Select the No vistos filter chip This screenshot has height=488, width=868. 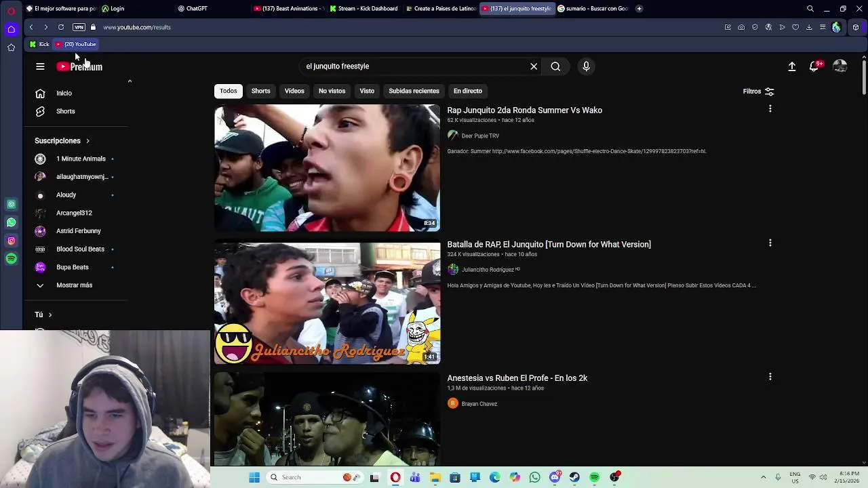(332, 91)
